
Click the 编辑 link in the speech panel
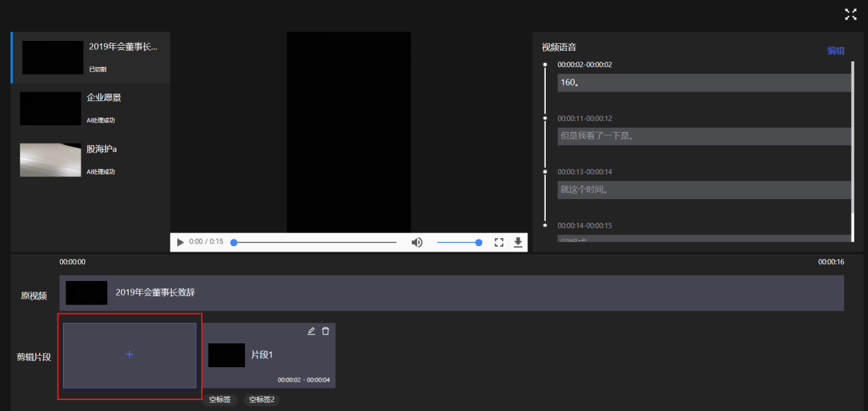836,51
